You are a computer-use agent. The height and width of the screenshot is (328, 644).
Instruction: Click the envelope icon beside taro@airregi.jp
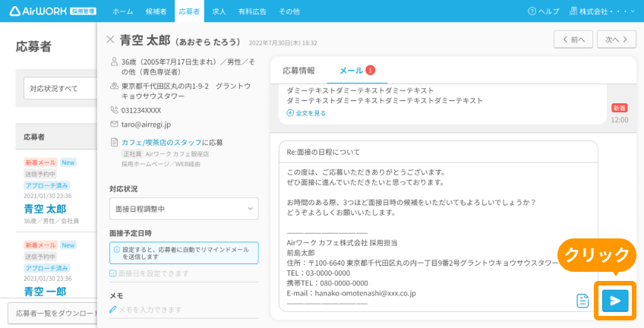[x=114, y=124]
